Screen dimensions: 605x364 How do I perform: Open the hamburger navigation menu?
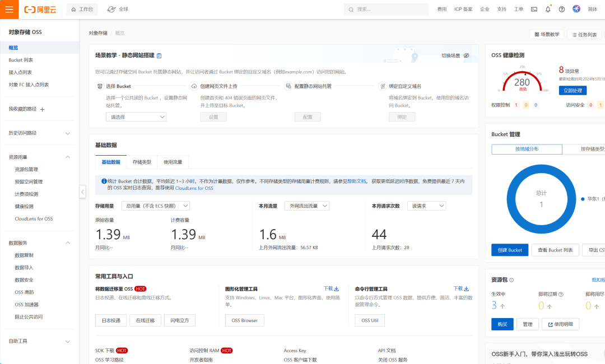tap(8, 9)
